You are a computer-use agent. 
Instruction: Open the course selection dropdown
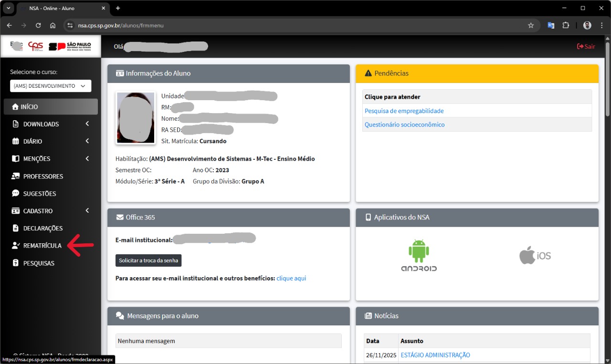[50, 86]
